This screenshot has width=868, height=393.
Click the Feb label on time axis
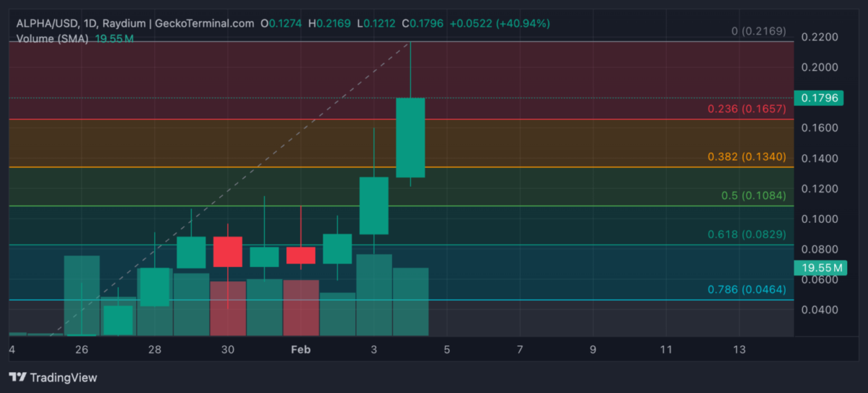pos(300,350)
